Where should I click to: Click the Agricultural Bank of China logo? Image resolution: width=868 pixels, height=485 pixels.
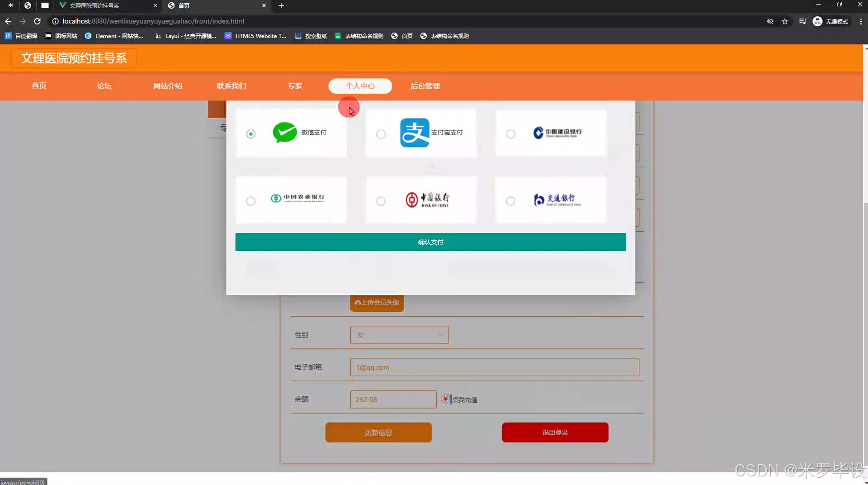click(297, 198)
